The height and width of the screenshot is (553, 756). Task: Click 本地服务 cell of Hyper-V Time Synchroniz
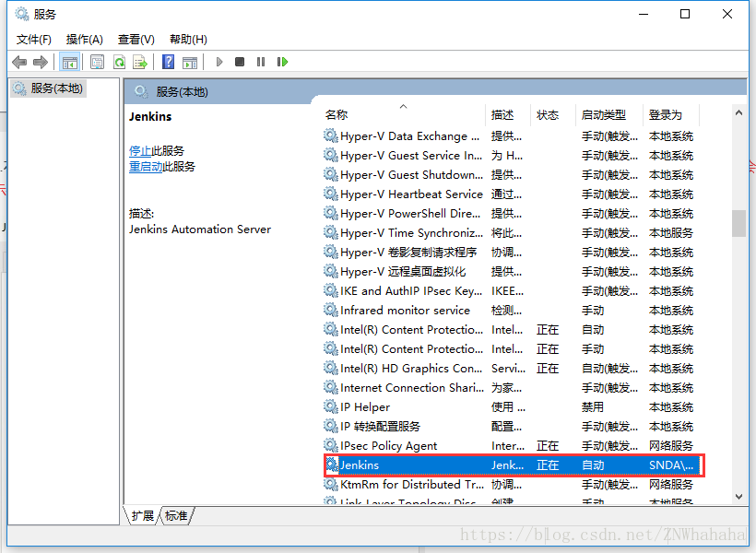coord(670,233)
